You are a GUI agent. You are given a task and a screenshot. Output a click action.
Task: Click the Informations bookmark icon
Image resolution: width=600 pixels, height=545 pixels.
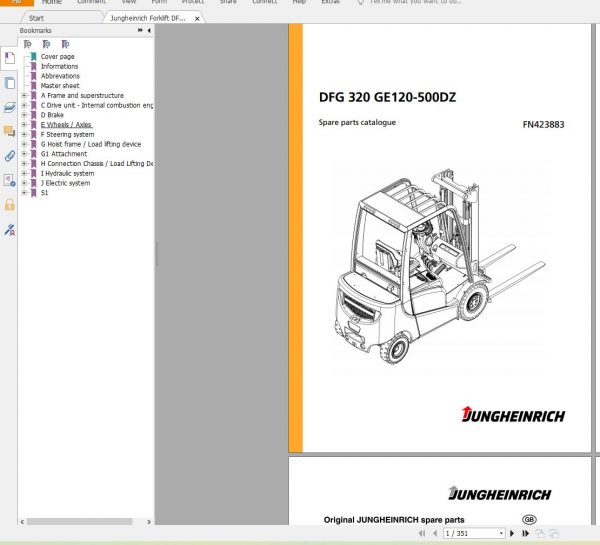[x=34, y=66]
